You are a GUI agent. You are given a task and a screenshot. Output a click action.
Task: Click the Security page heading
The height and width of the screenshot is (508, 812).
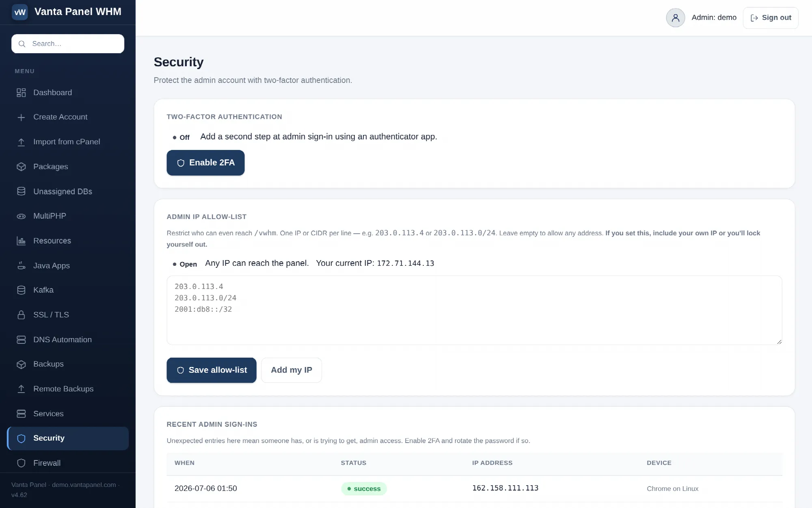pos(179,62)
